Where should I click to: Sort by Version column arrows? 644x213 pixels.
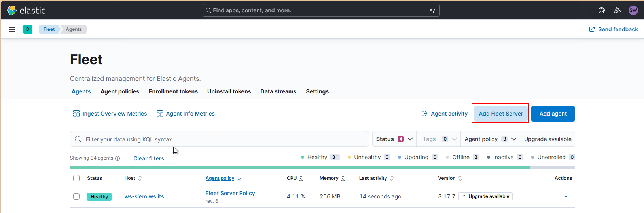click(460, 178)
